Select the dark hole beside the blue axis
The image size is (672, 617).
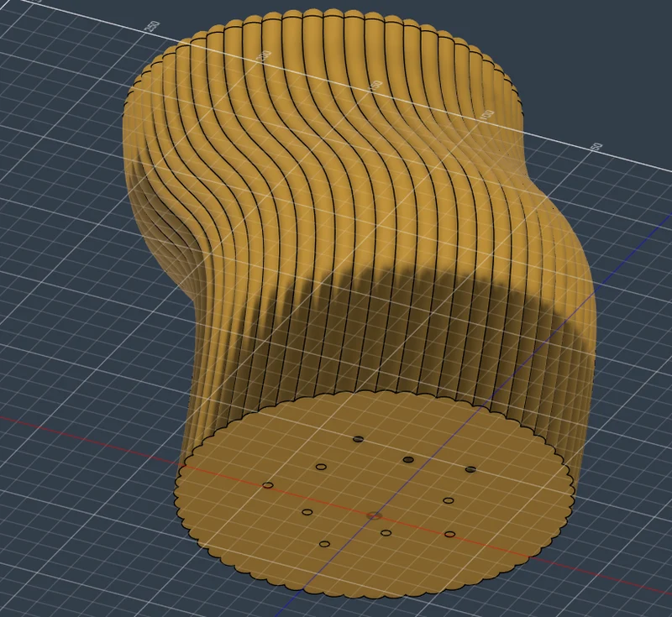pos(408,460)
